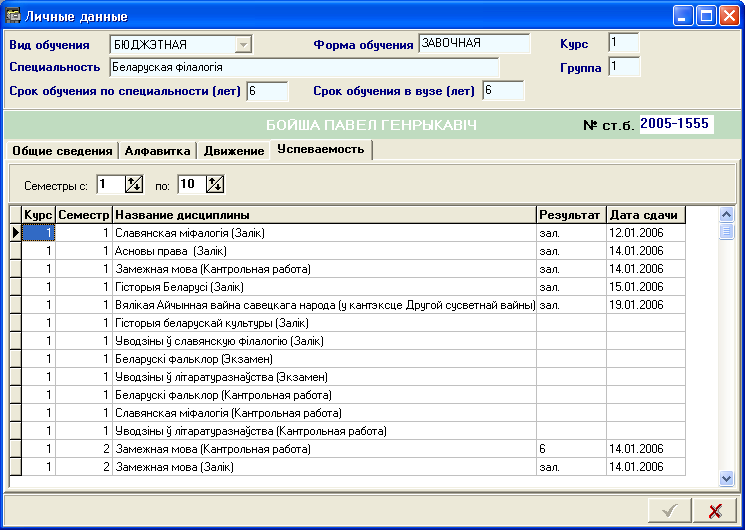Click the Название дисциплины column header
This screenshot has width=745, height=530.
[x=324, y=215]
